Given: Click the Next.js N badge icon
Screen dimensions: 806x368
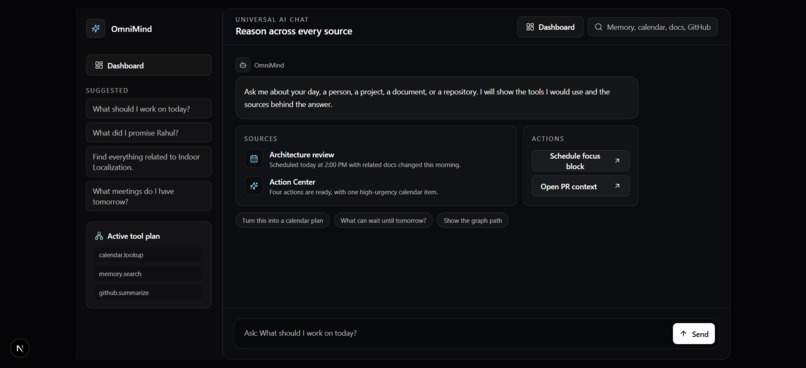Looking at the screenshot, I should coord(20,348).
